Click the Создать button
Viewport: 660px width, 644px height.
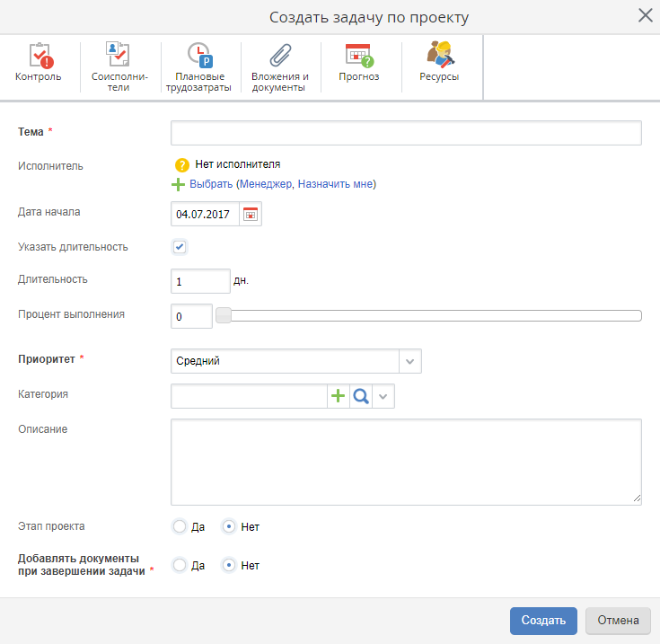[x=543, y=621]
